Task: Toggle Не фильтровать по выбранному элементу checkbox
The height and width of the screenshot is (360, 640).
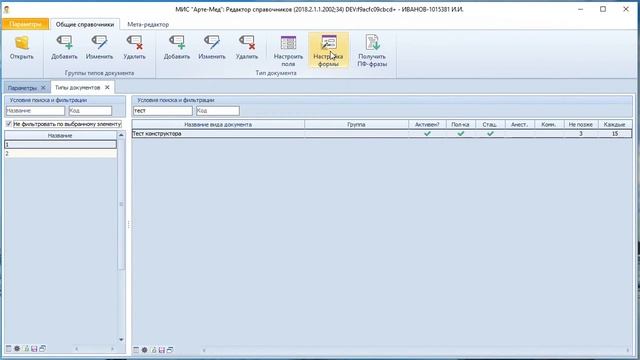Action: click(x=9, y=124)
